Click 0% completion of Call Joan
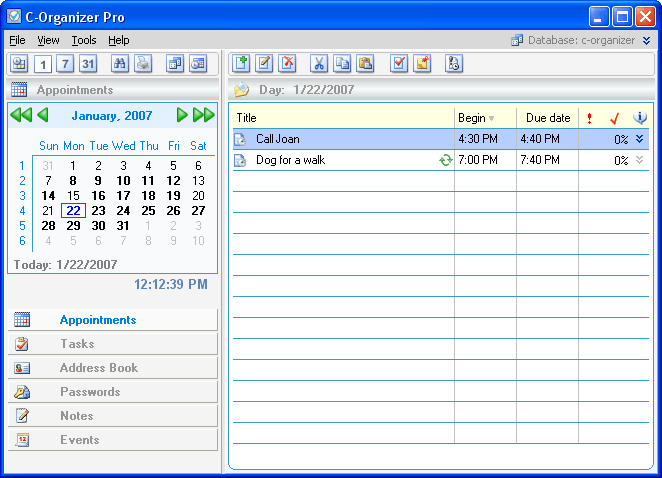The width and height of the screenshot is (662, 478). click(x=621, y=139)
